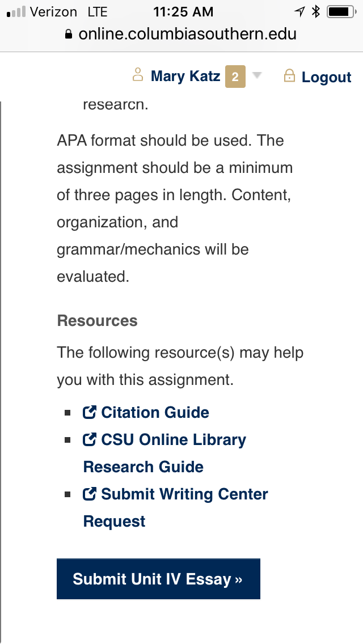
Task: Tap the external link icon before Citation Guide
Action: point(90,412)
